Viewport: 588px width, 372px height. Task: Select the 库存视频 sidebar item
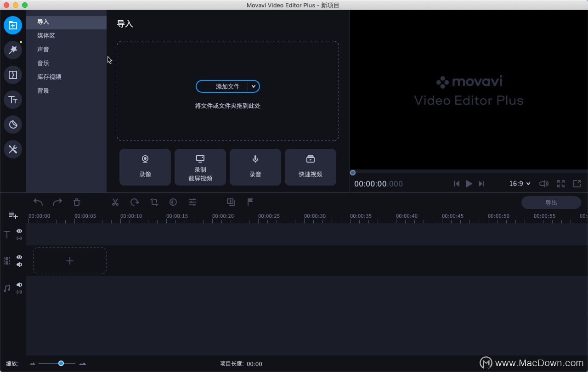click(x=66, y=77)
